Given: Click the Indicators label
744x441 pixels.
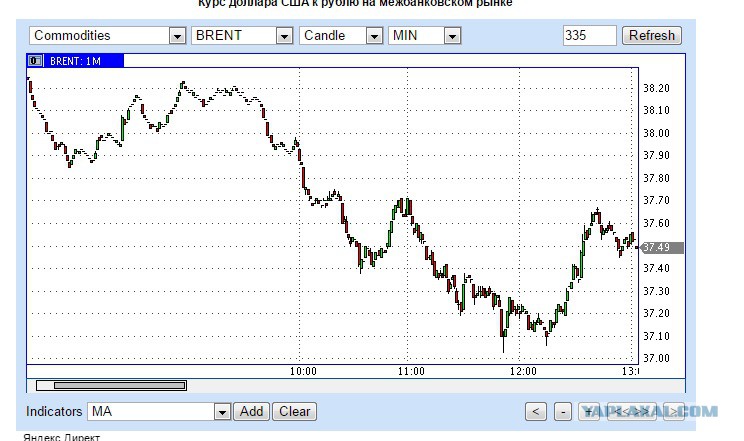Looking at the screenshot, I should (54, 412).
